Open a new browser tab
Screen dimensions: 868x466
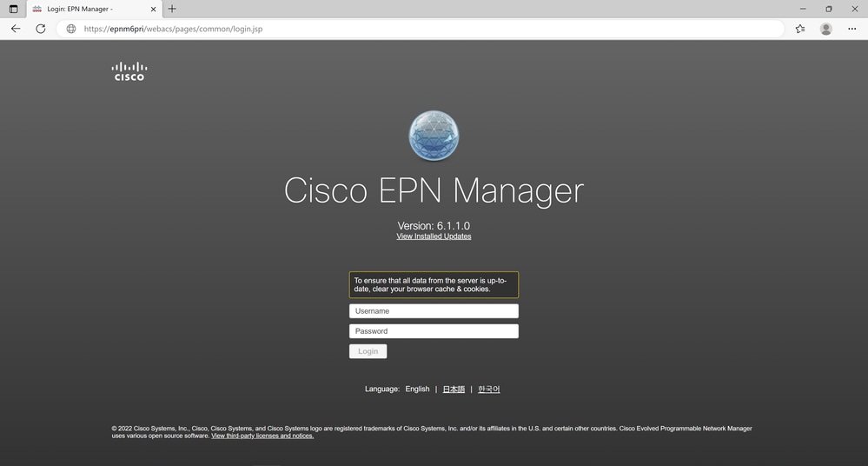coord(172,9)
